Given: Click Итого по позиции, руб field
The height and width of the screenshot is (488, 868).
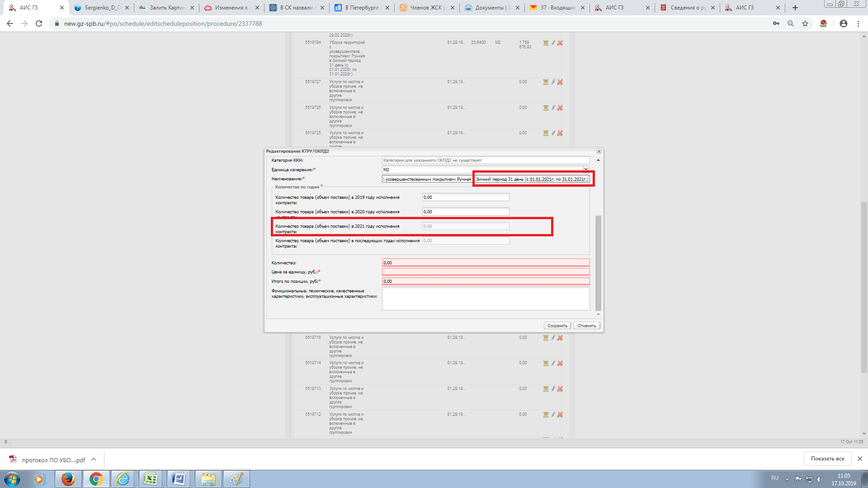Looking at the screenshot, I should pos(486,281).
